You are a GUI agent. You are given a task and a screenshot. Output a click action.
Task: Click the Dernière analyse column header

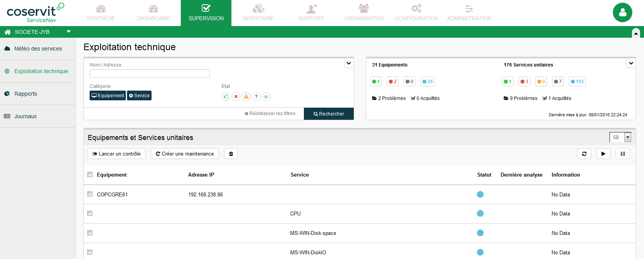pyautogui.click(x=522, y=175)
